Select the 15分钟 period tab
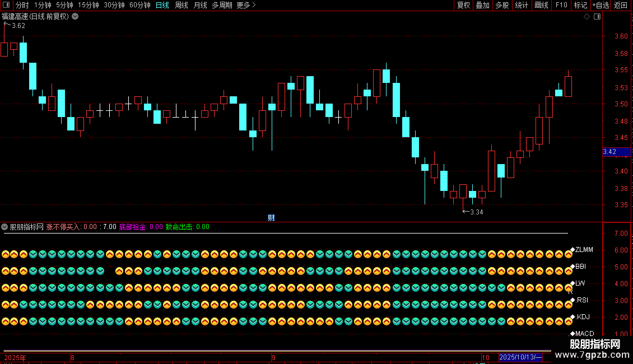This screenshot has height=364, width=633. (x=88, y=5)
